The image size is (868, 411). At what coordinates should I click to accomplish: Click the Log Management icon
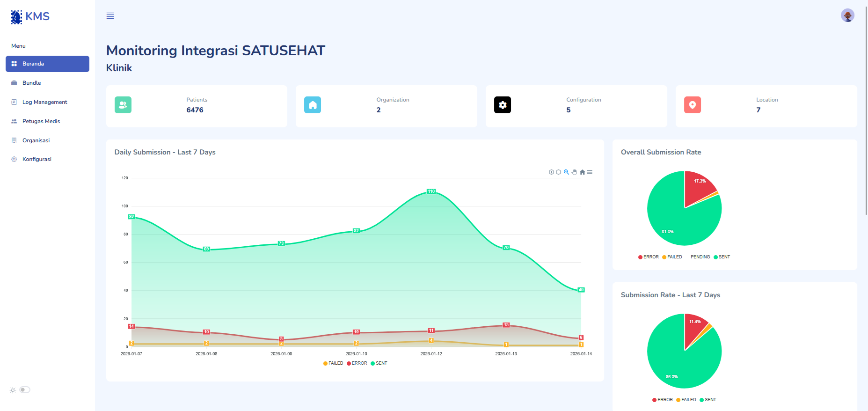pyautogui.click(x=14, y=102)
